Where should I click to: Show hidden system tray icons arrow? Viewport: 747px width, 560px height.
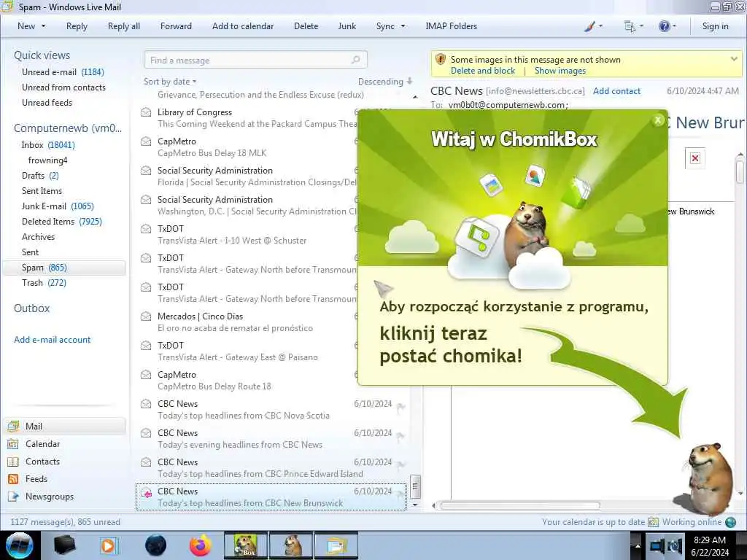pyautogui.click(x=638, y=545)
